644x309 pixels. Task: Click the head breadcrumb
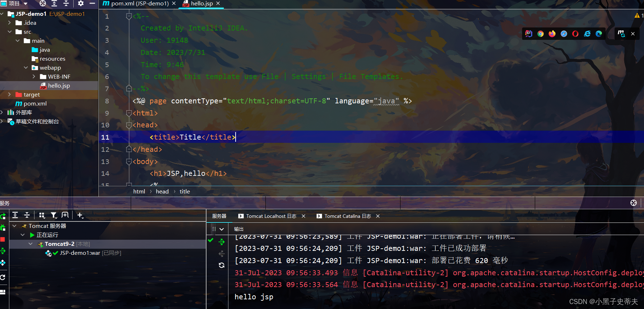point(162,191)
